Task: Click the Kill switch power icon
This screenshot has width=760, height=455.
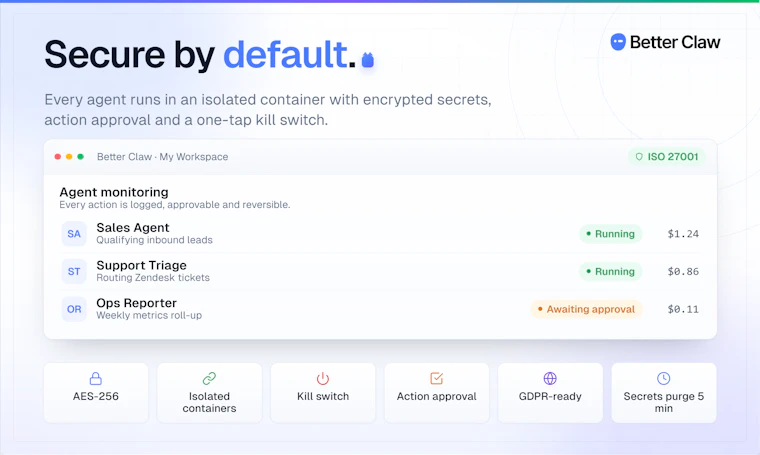Action: click(x=323, y=378)
